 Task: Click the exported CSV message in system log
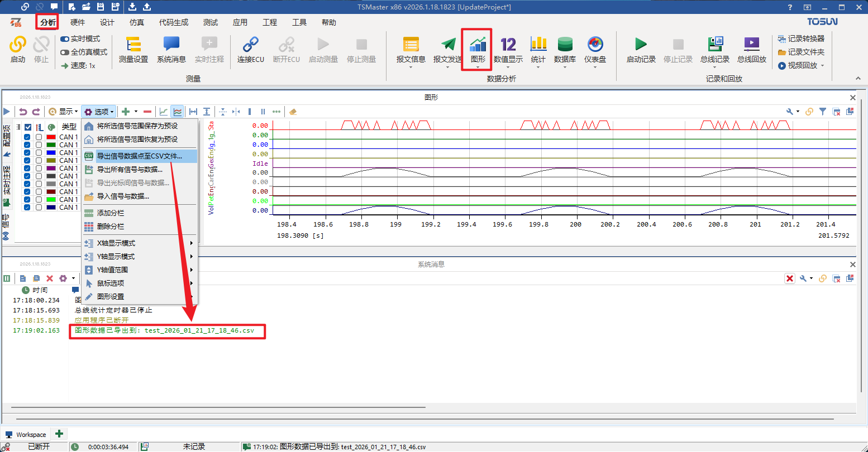pos(164,330)
